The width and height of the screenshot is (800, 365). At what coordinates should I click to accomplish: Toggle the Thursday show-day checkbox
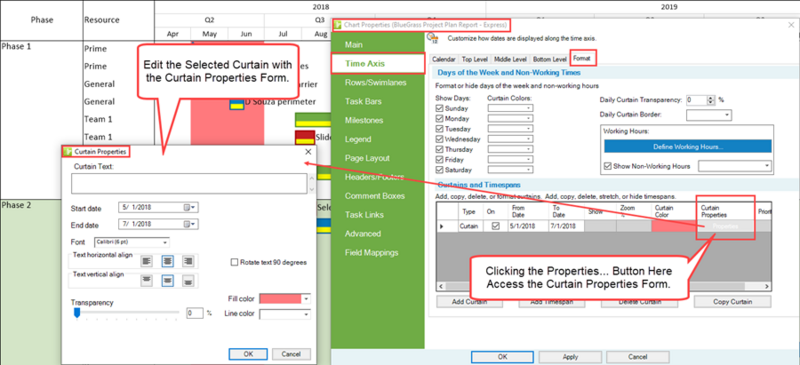click(x=440, y=150)
